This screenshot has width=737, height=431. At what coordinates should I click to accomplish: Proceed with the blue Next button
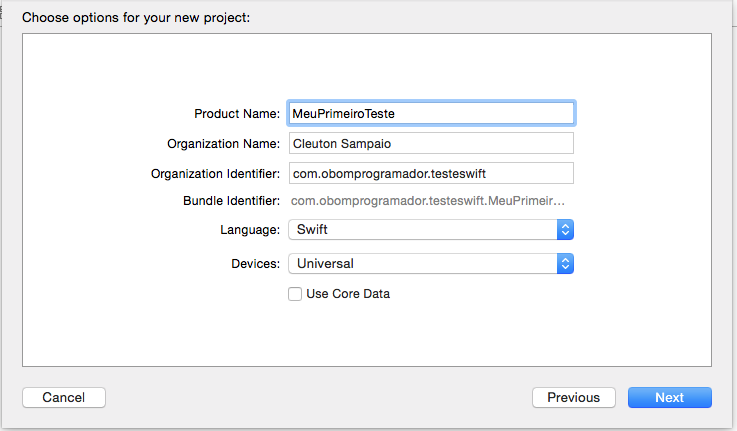click(670, 398)
